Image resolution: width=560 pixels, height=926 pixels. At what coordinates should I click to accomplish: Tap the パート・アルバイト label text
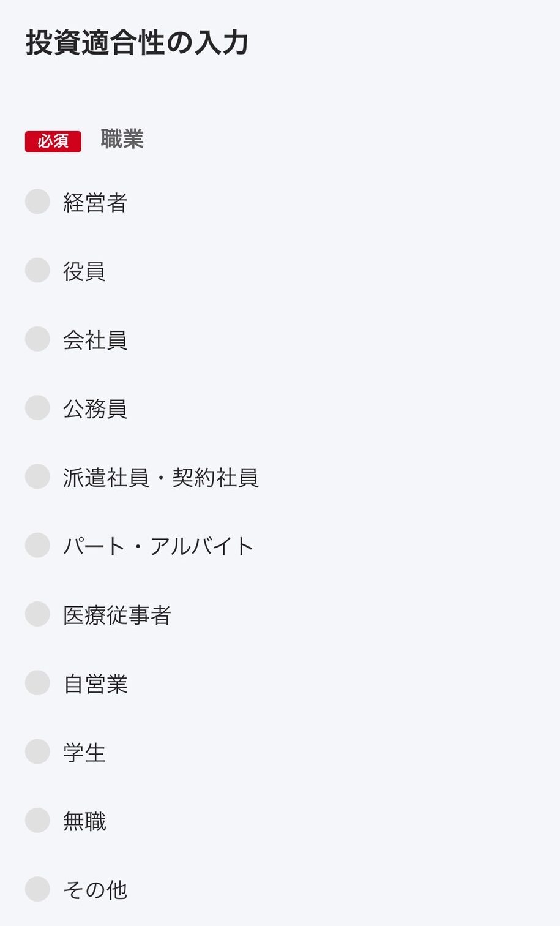[x=158, y=546]
